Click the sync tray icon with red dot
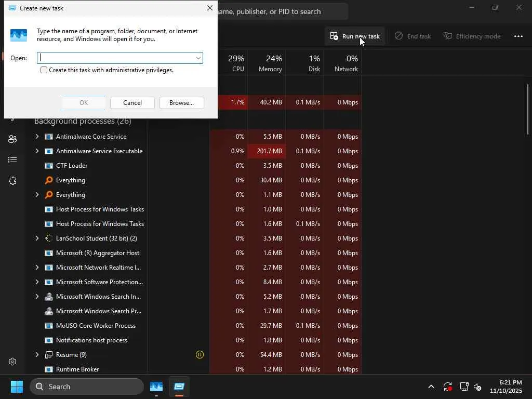The width and height of the screenshot is (532, 399). [447, 387]
